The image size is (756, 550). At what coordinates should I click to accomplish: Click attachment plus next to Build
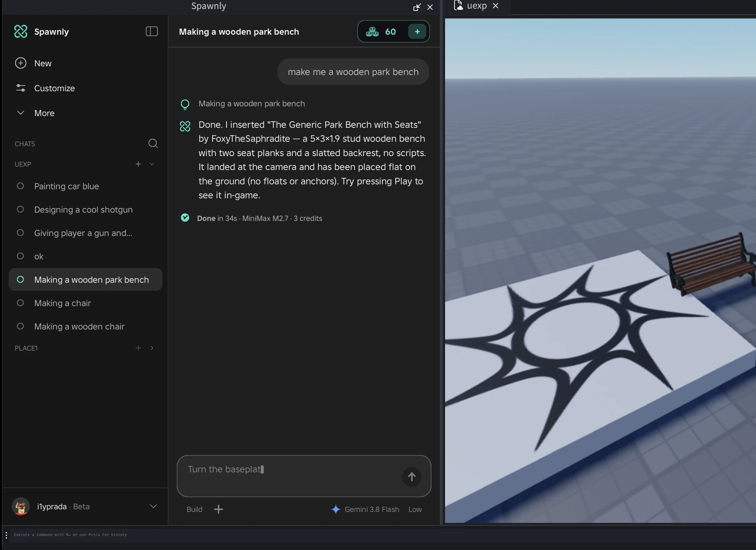coord(219,509)
